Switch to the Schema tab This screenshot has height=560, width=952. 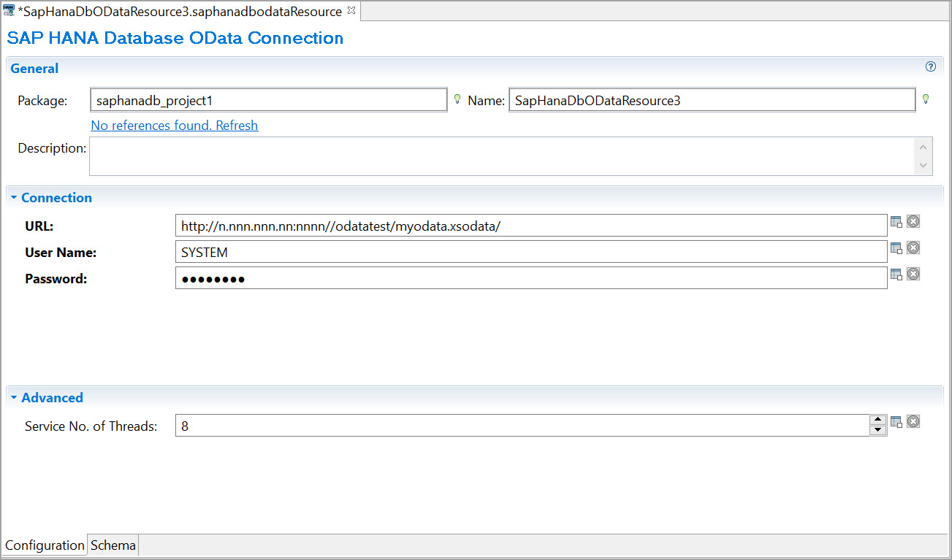tap(113, 545)
